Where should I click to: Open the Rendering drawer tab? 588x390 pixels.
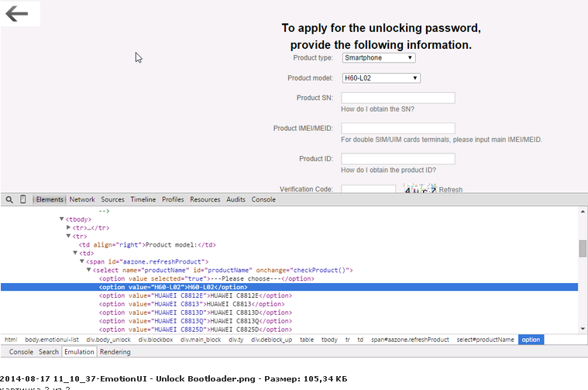click(115, 351)
